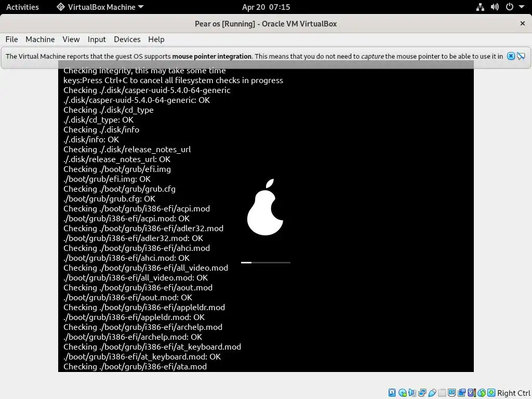Click './boot/grub/grub.cfg: OK' line
Viewport: 532px width, 399px height.
click(x=109, y=198)
